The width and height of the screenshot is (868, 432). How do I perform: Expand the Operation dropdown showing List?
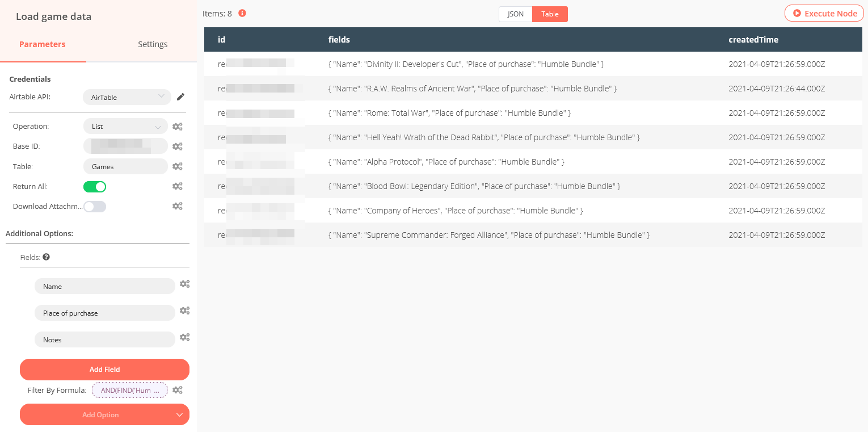125,127
